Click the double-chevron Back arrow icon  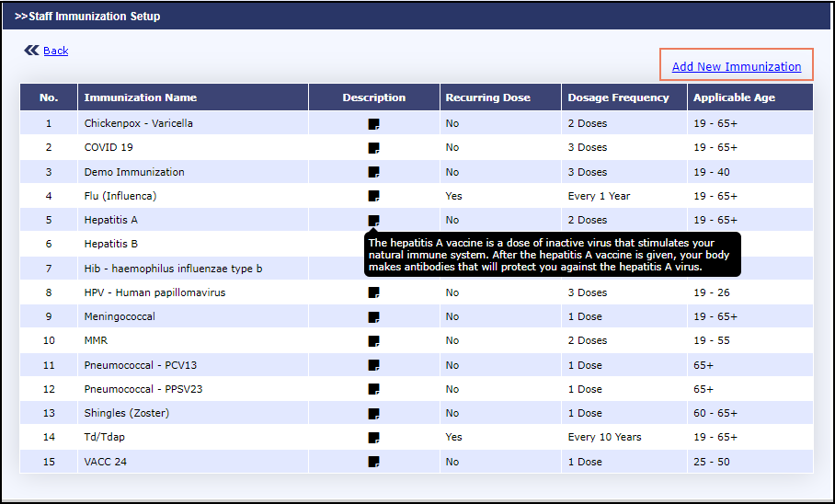(31, 51)
